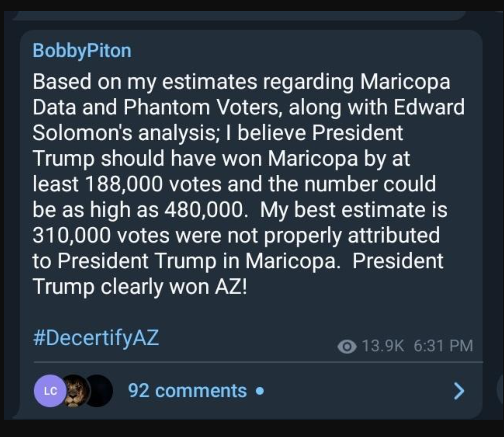The width and height of the screenshot is (504, 437).
Task: Click the '310,000' figure in the message
Action: pyautogui.click(x=71, y=235)
